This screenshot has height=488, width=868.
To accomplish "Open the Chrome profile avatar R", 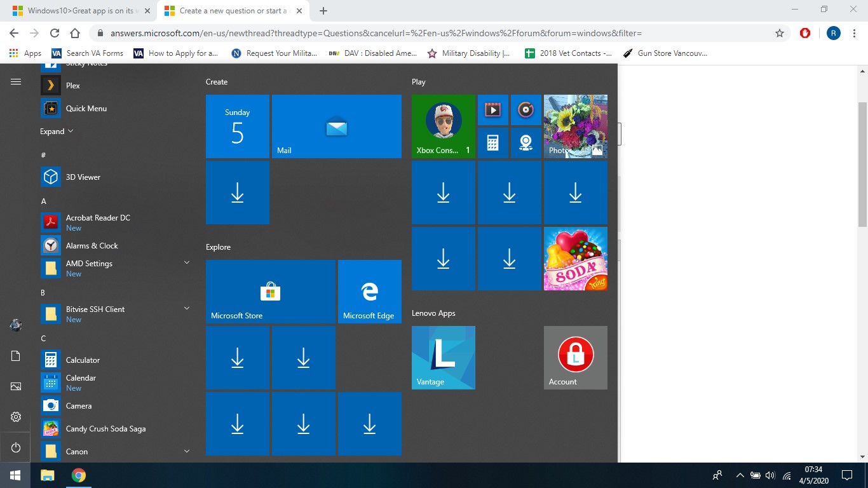I will coord(834,33).
